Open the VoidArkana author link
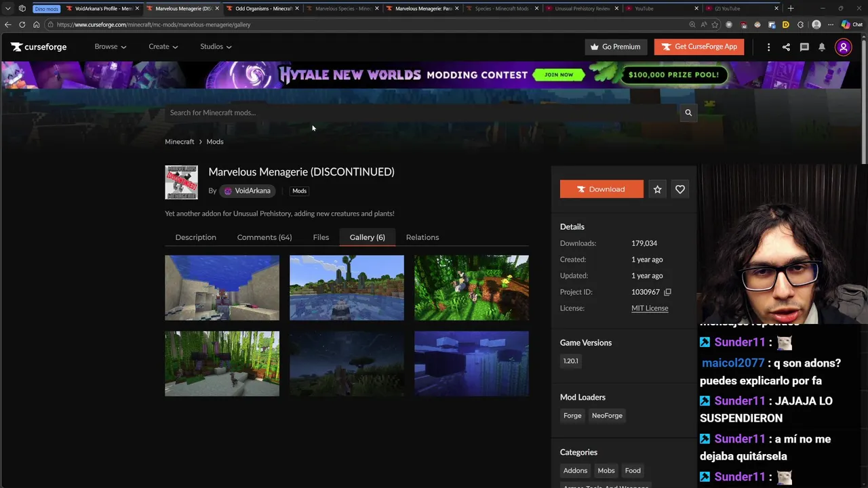The height and width of the screenshot is (488, 868). coord(248,191)
